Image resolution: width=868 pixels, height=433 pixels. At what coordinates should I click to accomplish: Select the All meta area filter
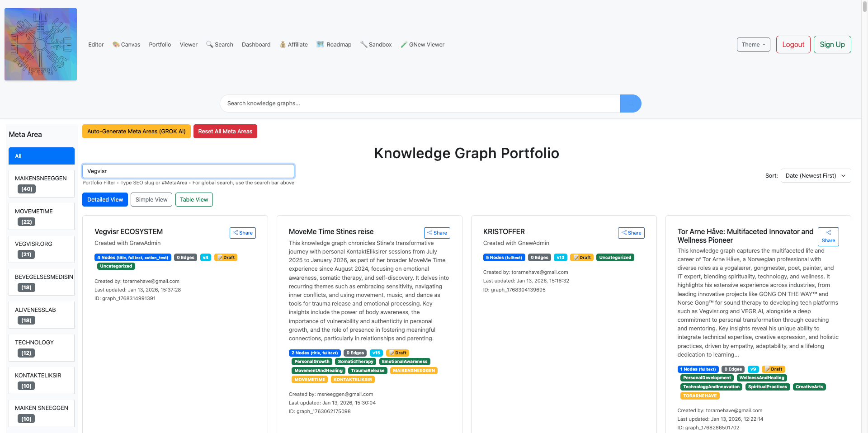pyautogui.click(x=42, y=156)
